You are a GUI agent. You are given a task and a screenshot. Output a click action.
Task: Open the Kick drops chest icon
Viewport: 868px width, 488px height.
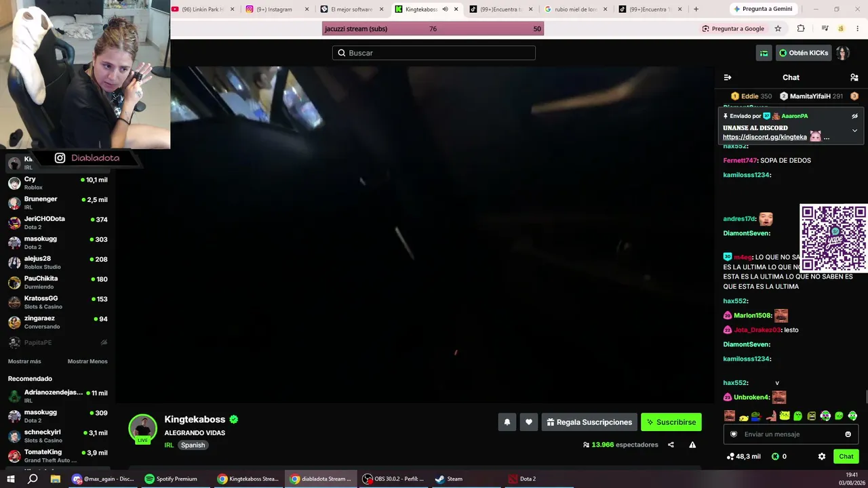click(764, 53)
